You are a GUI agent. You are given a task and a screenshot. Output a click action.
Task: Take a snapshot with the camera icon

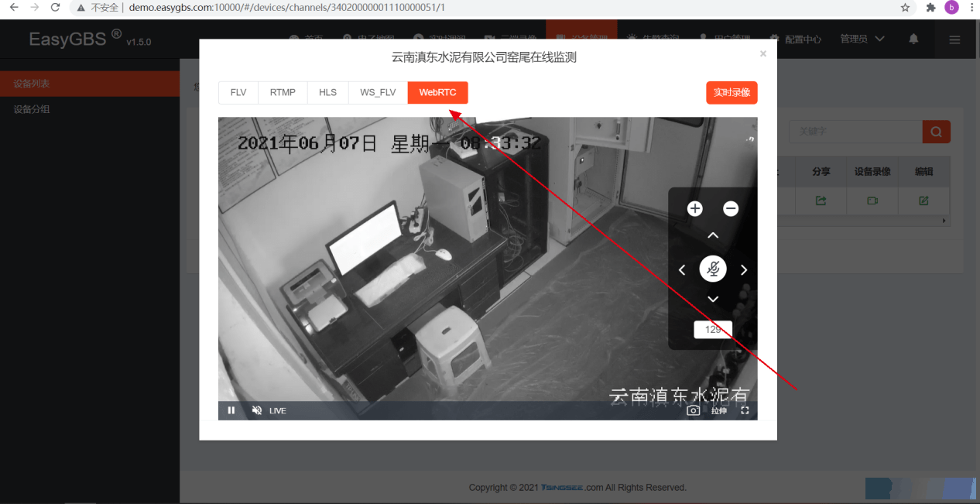click(x=694, y=410)
